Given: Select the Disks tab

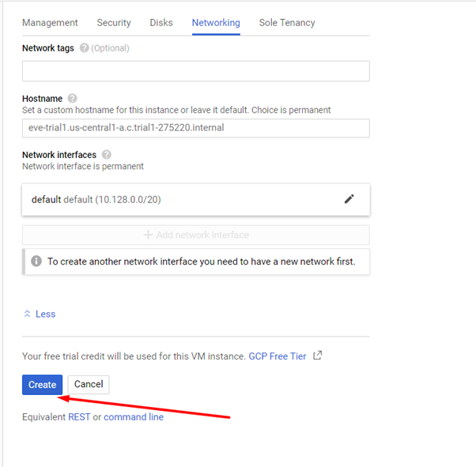Looking at the screenshot, I should [x=161, y=23].
